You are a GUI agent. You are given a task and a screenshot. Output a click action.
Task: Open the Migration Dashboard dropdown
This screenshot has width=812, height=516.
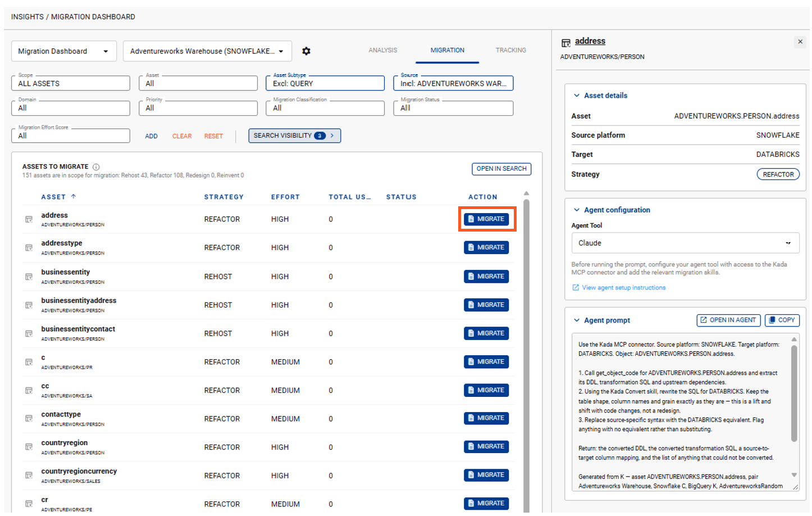[x=64, y=51]
